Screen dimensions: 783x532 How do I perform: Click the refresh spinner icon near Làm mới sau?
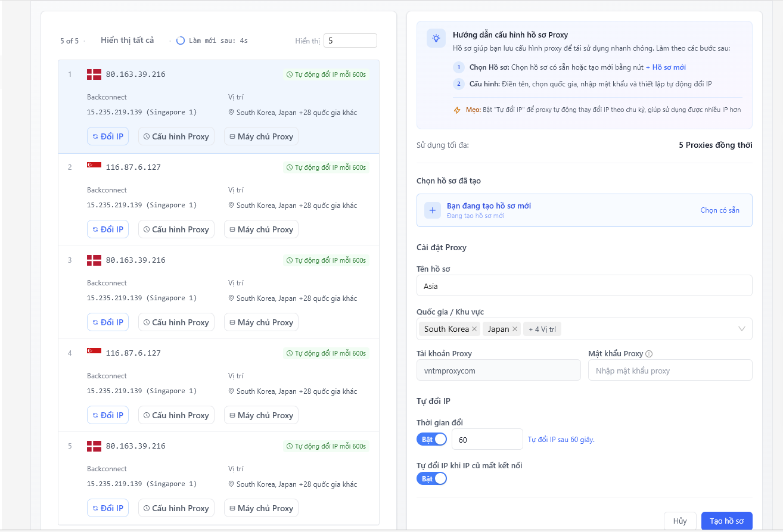coord(181,41)
